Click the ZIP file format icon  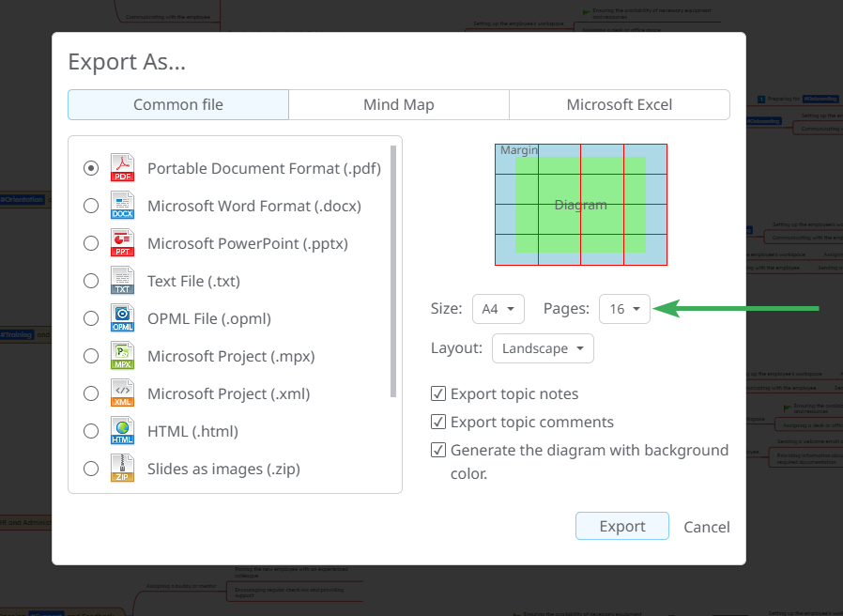122,469
